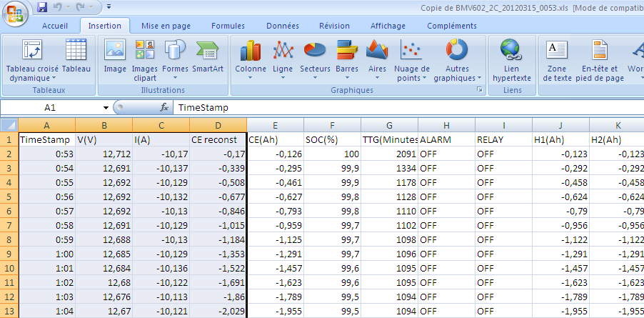644x318 pixels.
Task: Switch to the Formules tab
Action: 228,26
